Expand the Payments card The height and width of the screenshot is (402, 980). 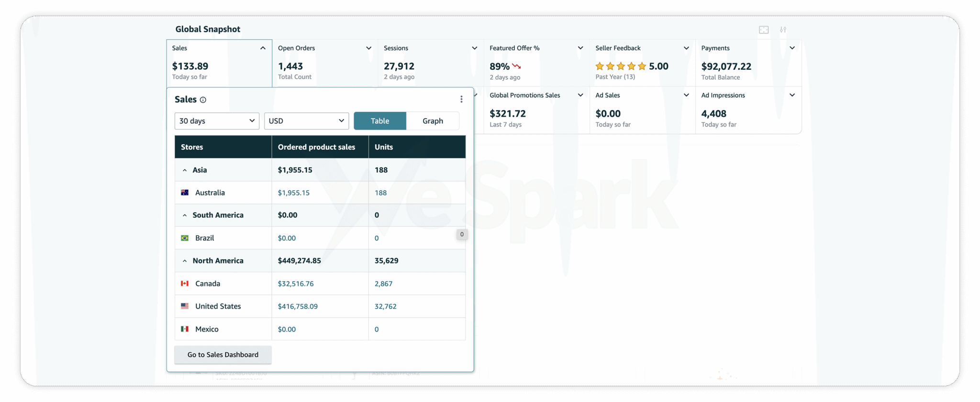pyautogui.click(x=792, y=48)
